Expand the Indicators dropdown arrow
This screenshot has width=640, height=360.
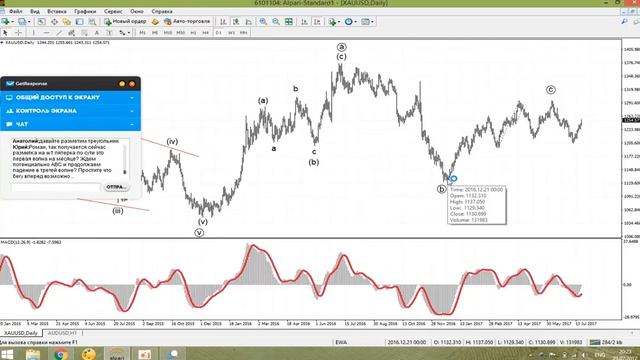click(339, 22)
